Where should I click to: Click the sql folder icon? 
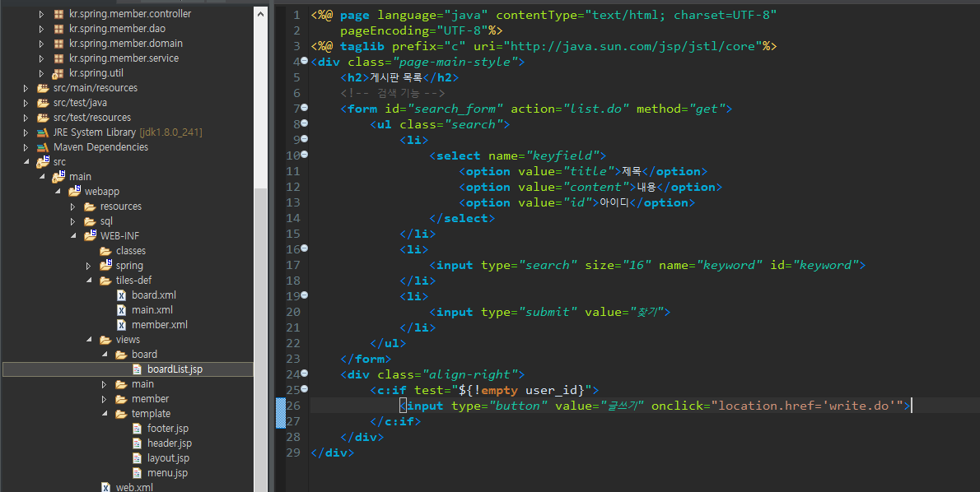coord(90,221)
